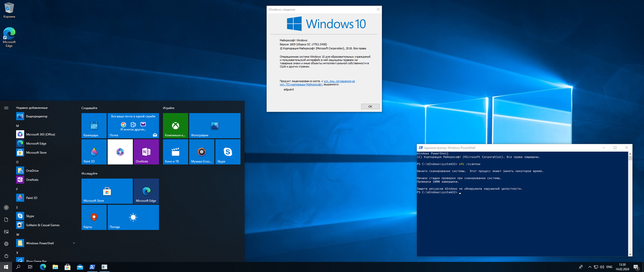
Task: Open Microsoft Edge from taskbar
Action: coord(43,267)
